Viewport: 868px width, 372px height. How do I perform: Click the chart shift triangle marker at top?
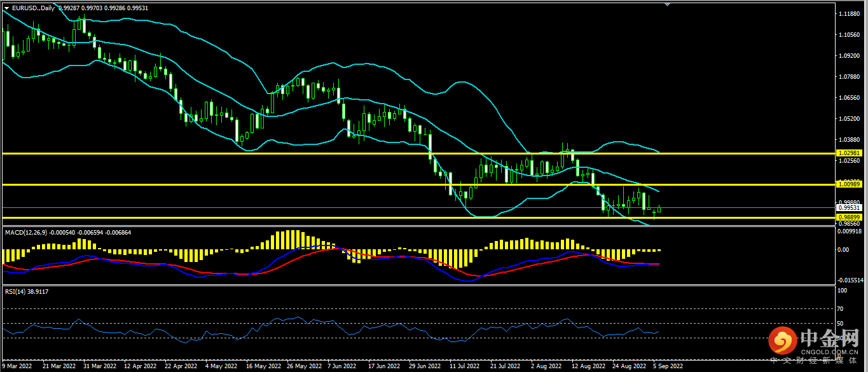tap(667, 4)
